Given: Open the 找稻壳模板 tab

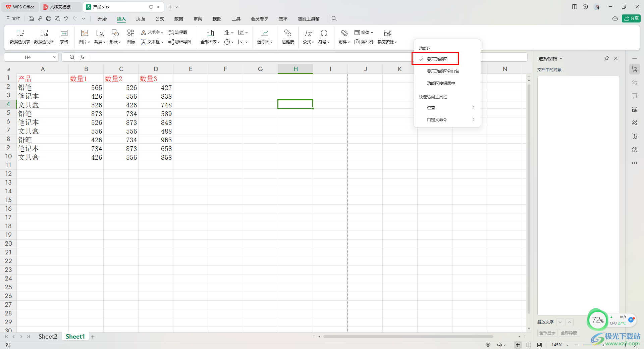Looking at the screenshot, I should point(60,7).
